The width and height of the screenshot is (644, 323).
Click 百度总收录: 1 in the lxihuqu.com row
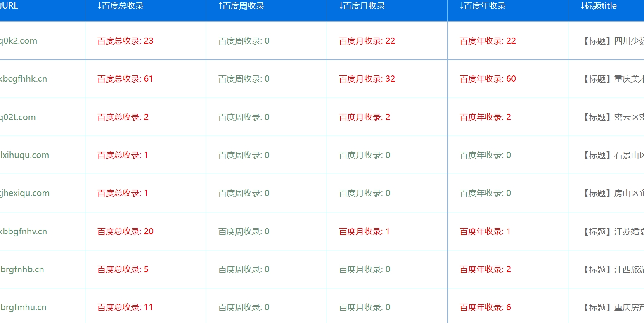point(123,155)
